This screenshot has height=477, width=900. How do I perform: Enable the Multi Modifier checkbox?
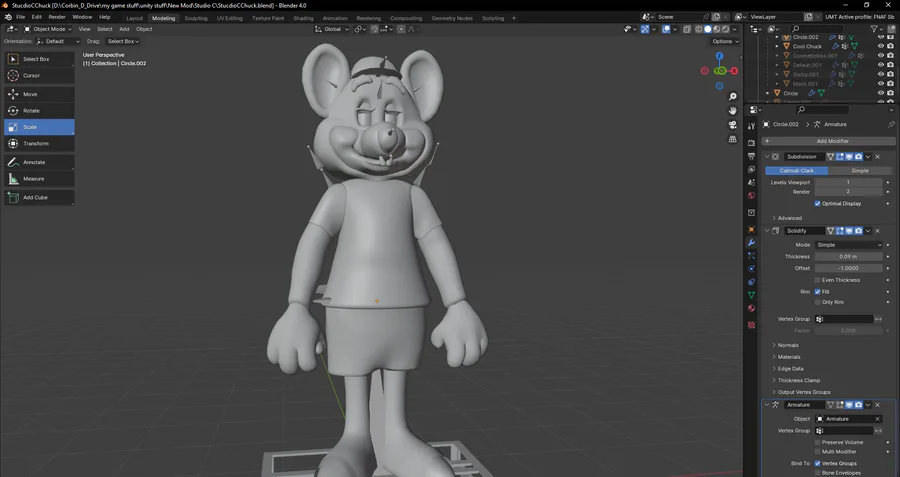817,452
